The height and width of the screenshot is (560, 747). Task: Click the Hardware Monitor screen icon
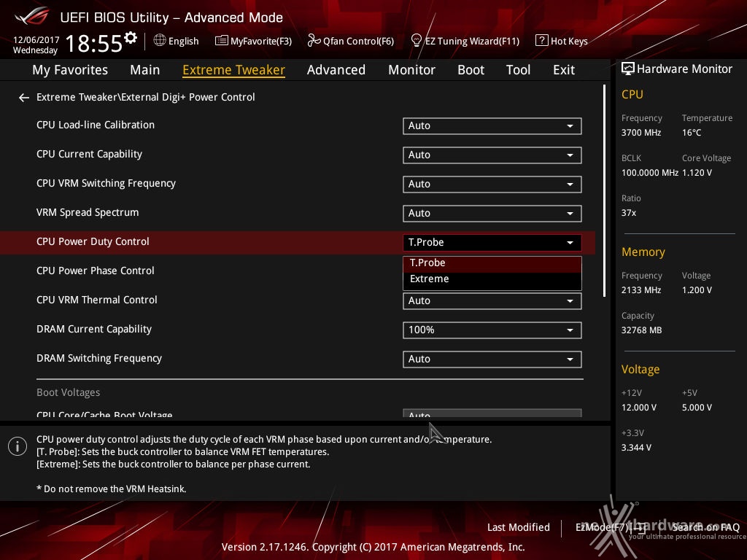tap(628, 69)
